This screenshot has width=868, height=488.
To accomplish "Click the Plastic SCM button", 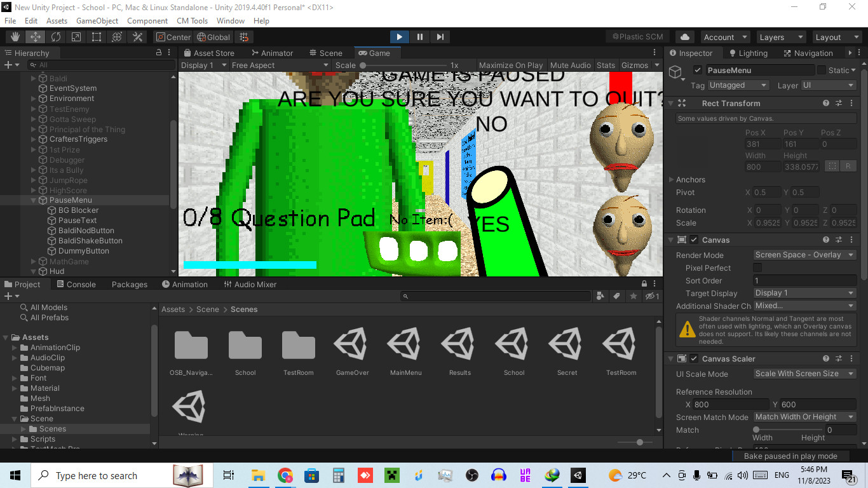I will pos(637,37).
